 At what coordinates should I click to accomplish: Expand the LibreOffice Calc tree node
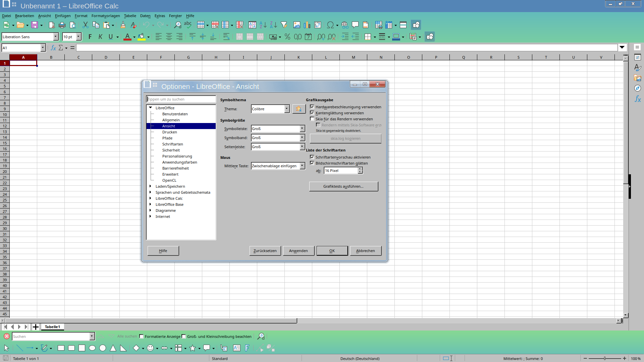pos(150,198)
